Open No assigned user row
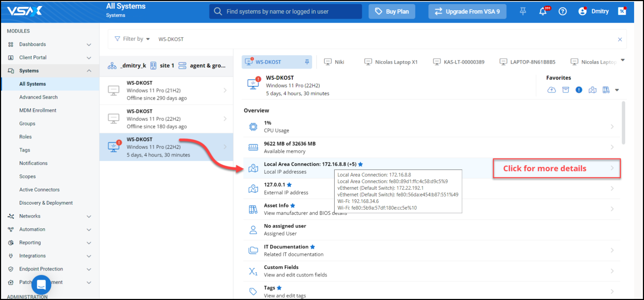The height and width of the screenshot is (300, 644). pyautogui.click(x=431, y=230)
